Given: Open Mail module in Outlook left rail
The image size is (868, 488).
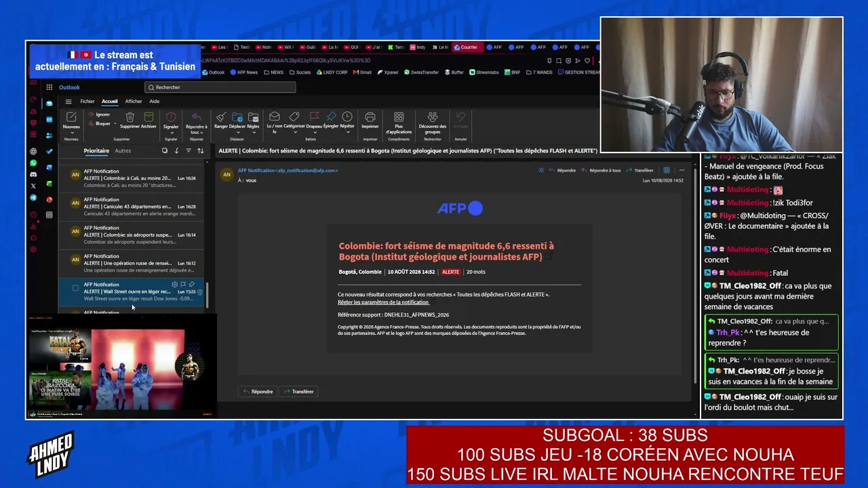Looking at the screenshot, I should click(50, 104).
